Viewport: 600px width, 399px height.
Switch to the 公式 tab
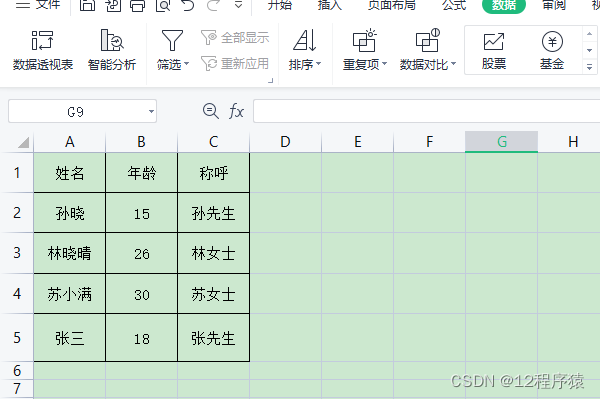(x=454, y=5)
